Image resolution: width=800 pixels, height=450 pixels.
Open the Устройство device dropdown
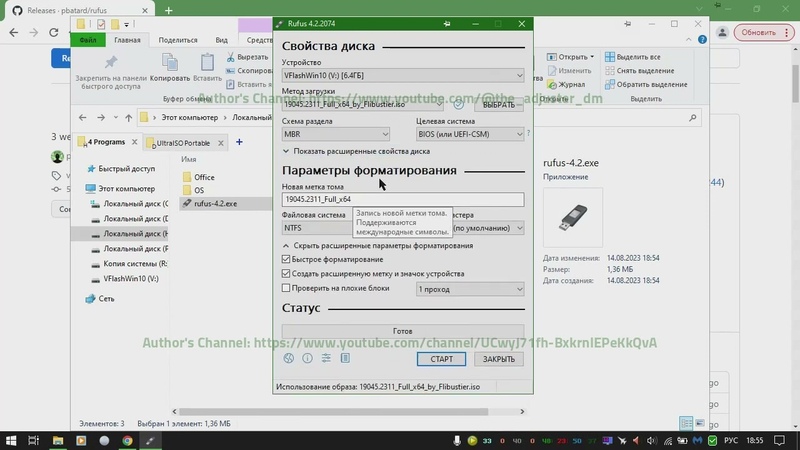click(403, 76)
